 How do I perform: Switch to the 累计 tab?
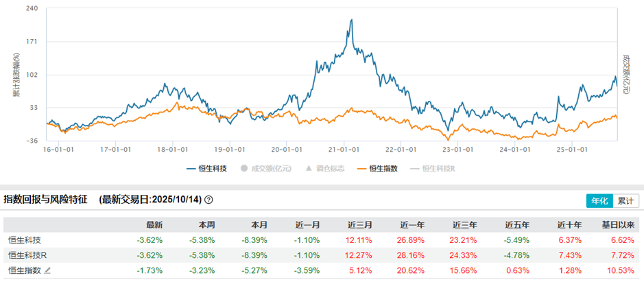[x=625, y=200]
